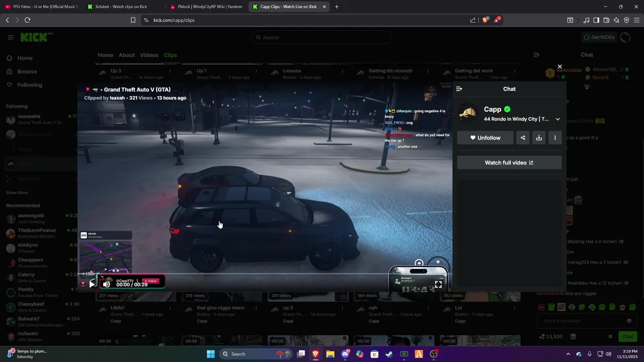Open options for the Up 1 clip
644x362 pixels.
click(256, 71)
